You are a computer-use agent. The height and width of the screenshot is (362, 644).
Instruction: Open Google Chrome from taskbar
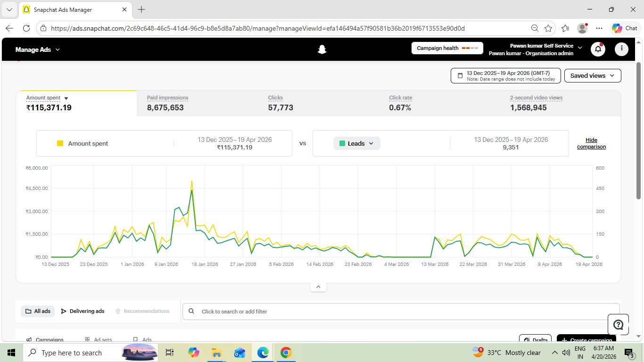click(x=286, y=353)
